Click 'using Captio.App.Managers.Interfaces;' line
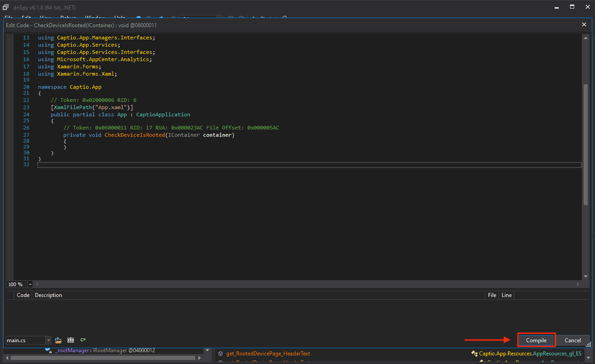This screenshot has width=595, height=364. coord(97,38)
